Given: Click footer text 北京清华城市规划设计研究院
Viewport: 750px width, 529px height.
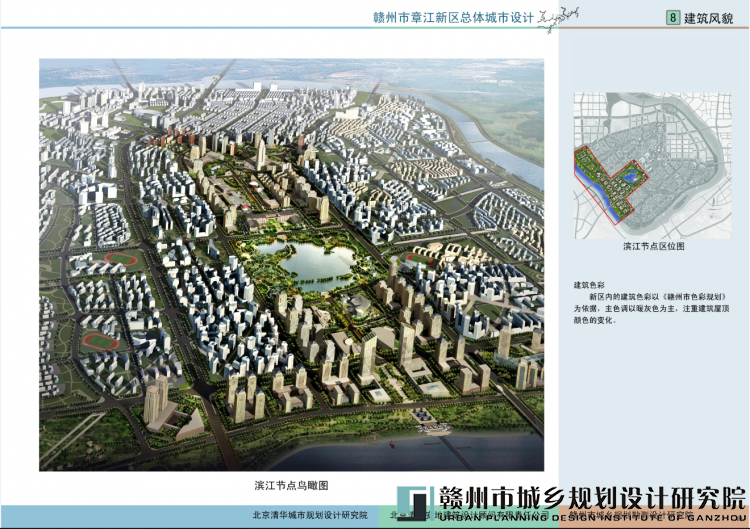Looking at the screenshot, I should pyautogui.click(x=310, y=515).
